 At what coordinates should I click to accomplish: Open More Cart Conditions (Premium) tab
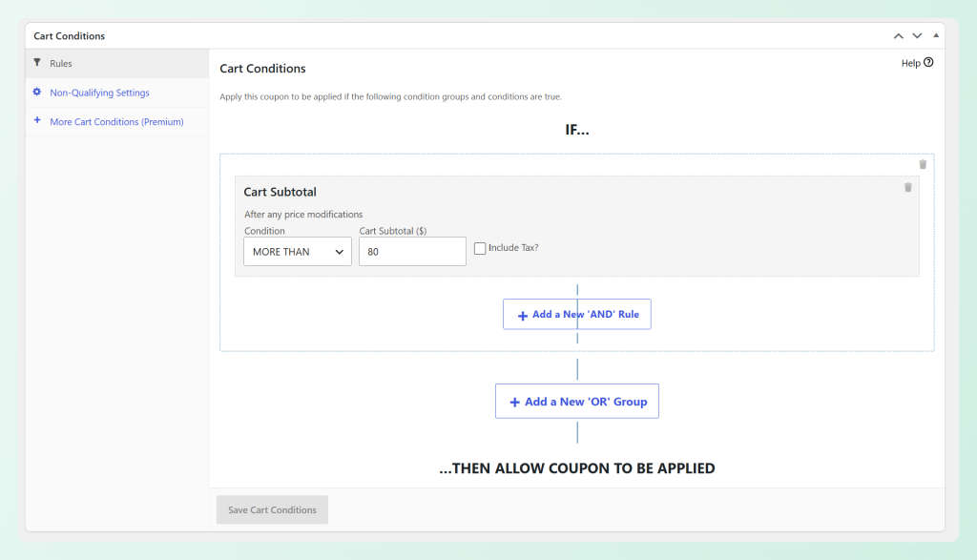tap(117, 121)
